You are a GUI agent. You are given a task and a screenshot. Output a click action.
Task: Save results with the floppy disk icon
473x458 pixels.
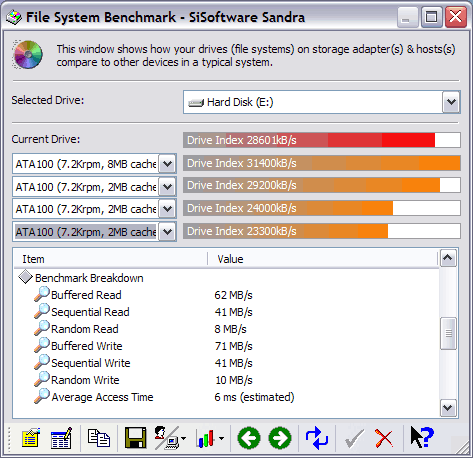click(135, 438)
